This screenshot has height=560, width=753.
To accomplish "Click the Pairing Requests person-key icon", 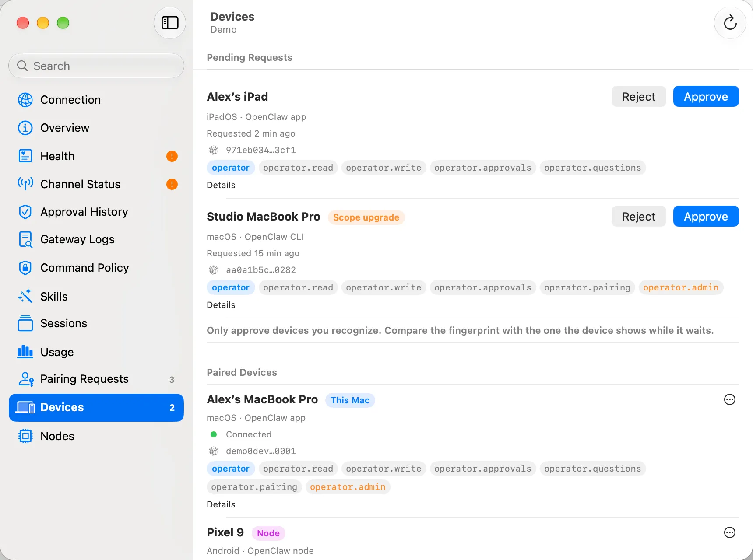I will click(x=26, y=379).
